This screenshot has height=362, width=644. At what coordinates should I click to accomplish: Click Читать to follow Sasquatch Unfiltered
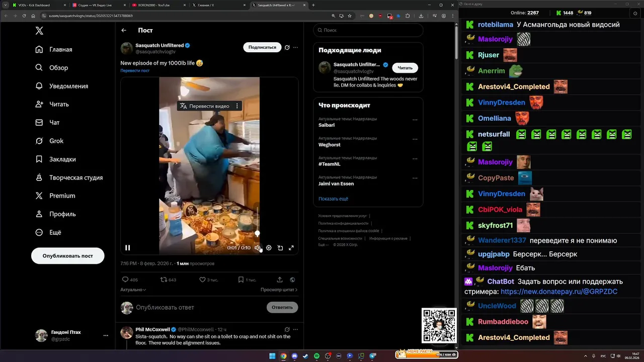coord(405,68)
